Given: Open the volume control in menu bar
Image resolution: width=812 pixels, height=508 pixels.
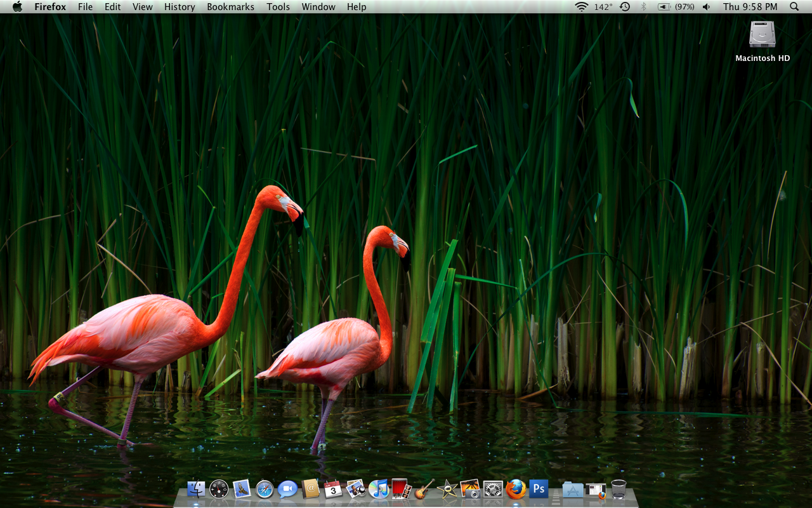Looking at the screenshot, I should click(x=707, y=7).
